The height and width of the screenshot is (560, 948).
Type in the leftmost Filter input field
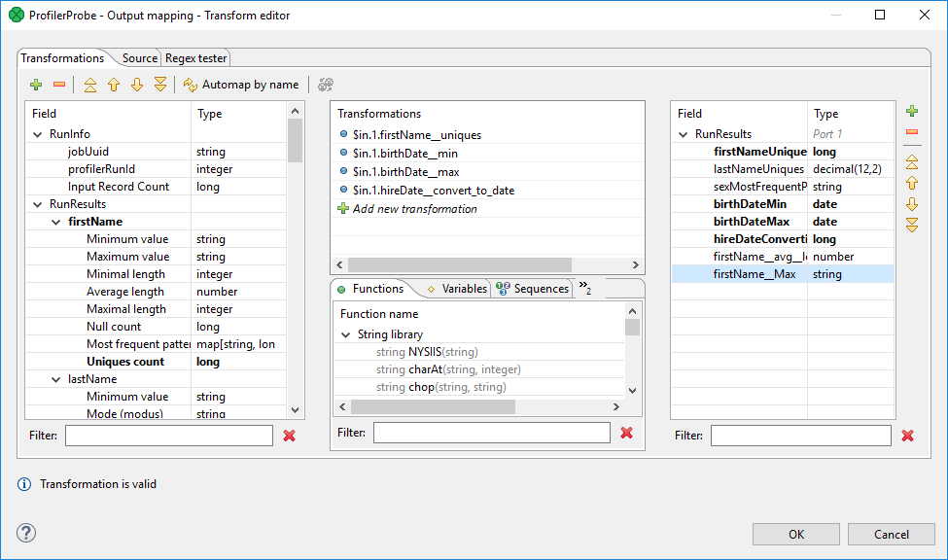coord(167,435)
